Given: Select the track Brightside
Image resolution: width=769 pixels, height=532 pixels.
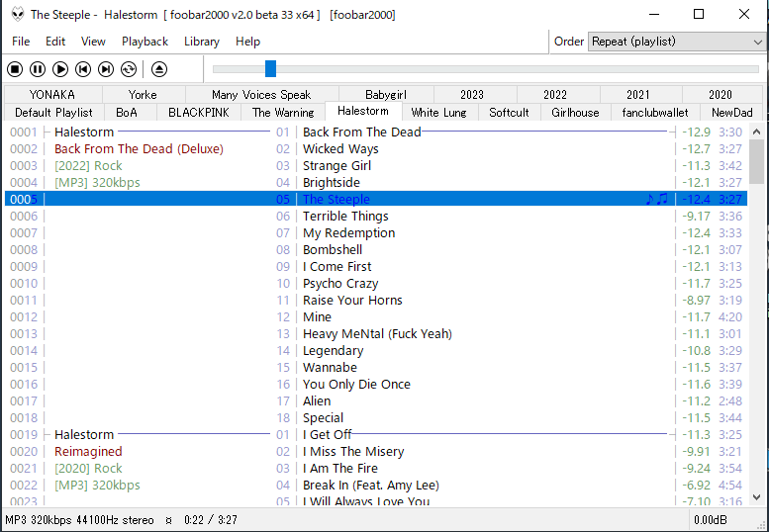Looking at the screenshot, I should click(332, 182).
